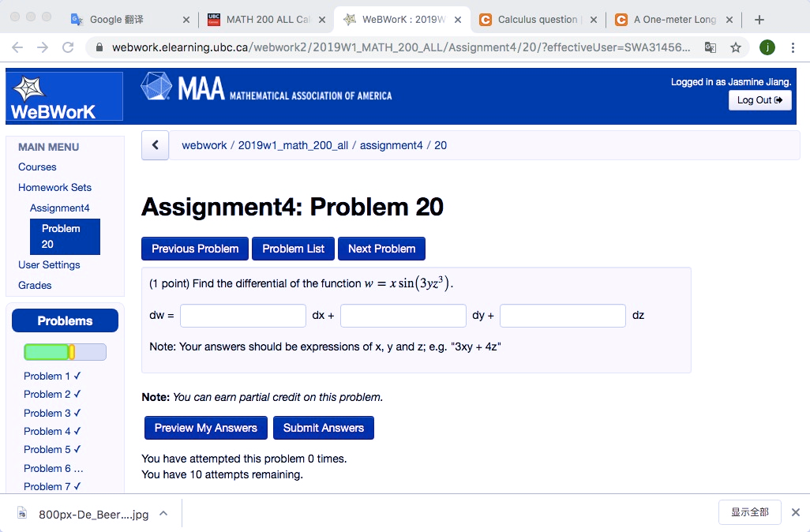Go to the Next Problem
This screenshot has height=532, width=810.
tap(381, 249)
